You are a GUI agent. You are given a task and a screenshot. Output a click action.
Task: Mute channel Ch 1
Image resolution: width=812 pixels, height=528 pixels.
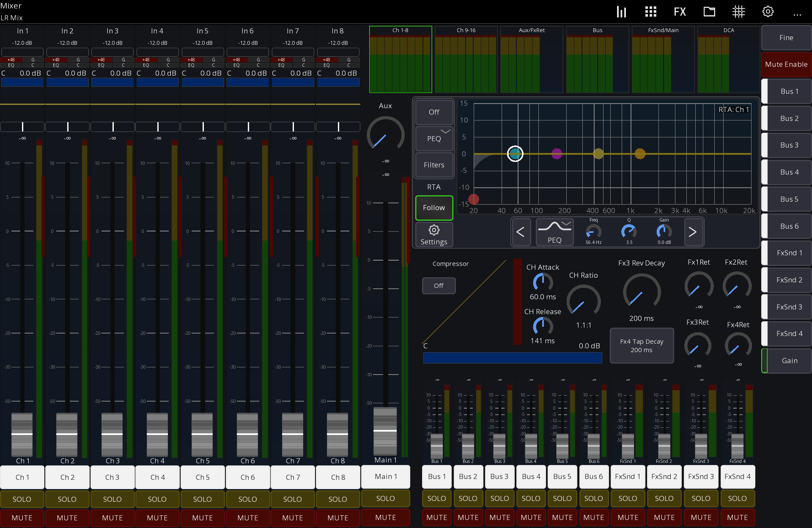coord(22,518)
